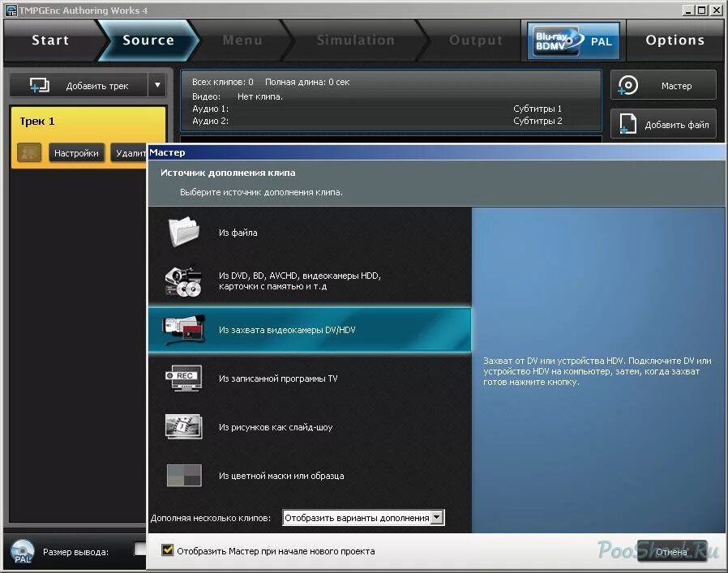Image resolution: width=728 pixels, height=573 pixels.
Task: Click the Размер вывода label
Action: [75, 552]
